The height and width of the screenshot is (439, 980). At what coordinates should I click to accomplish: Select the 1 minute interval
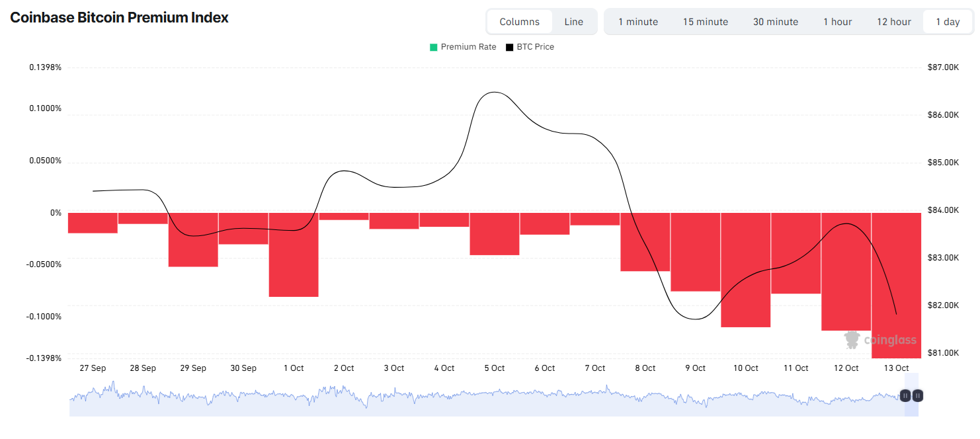point(638,22)
